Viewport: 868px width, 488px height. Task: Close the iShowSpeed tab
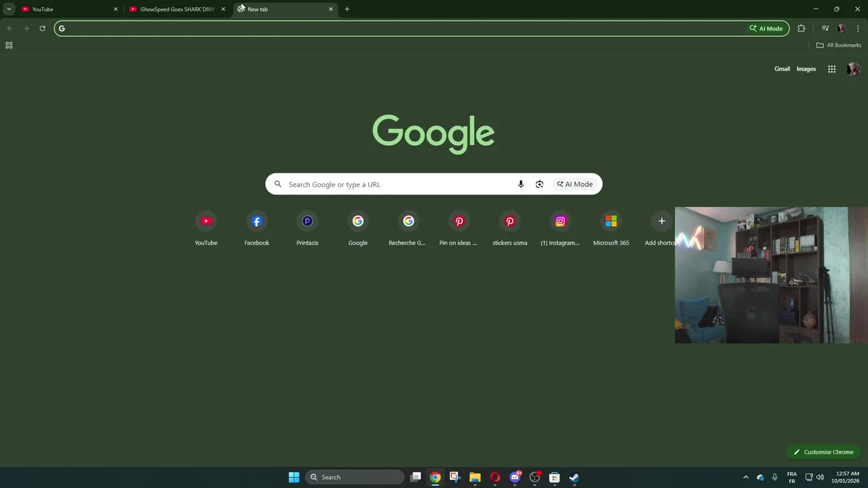pos(223,9)
